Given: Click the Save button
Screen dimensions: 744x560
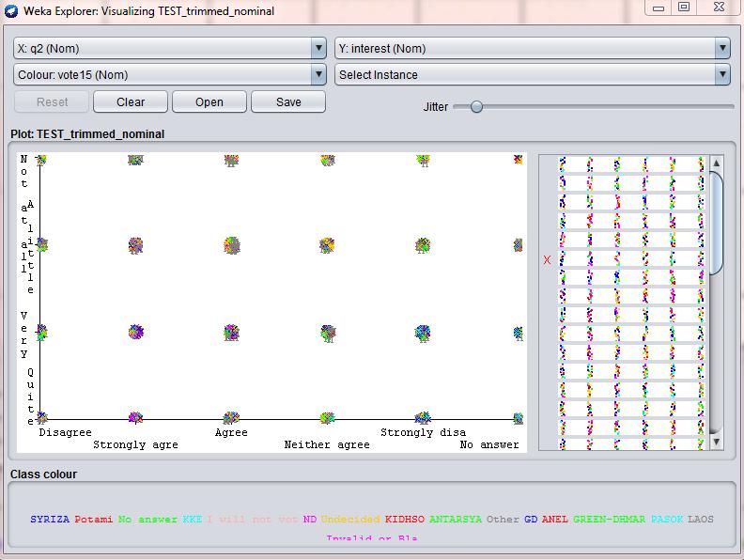Looking at the screenshot, I should click(x=288, y=102).
